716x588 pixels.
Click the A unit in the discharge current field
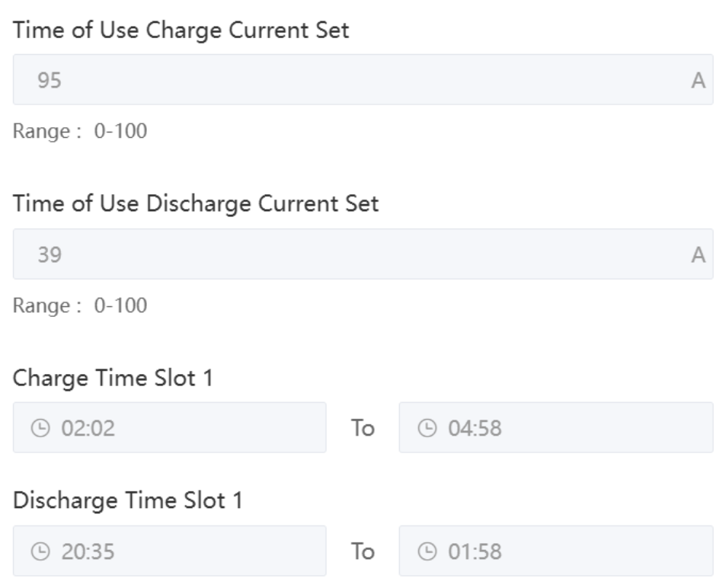pos(696,255)
